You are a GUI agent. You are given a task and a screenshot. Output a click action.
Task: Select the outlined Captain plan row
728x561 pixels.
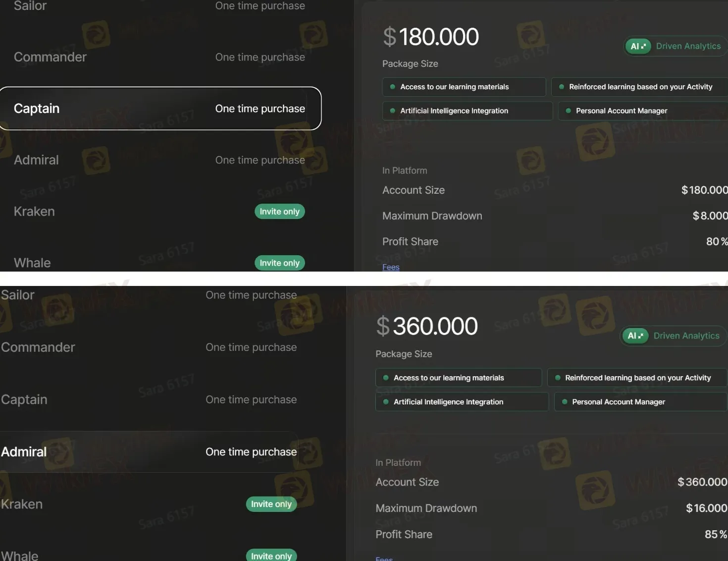coord(160,109)
